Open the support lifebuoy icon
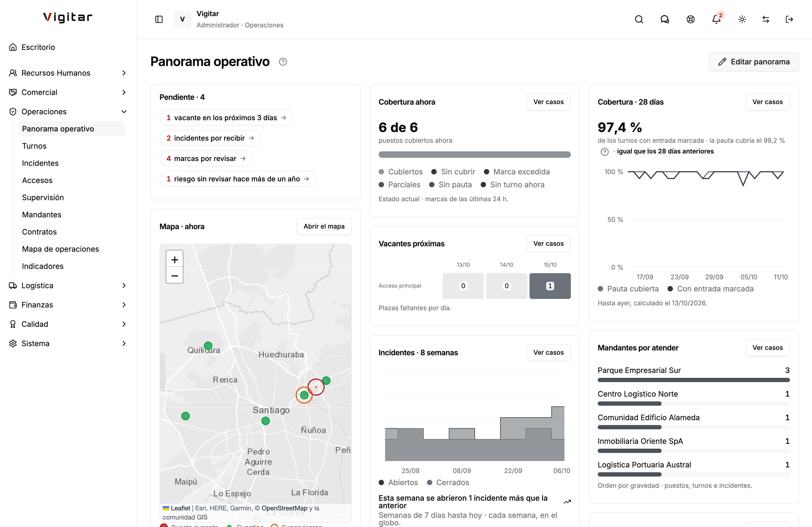Screen dimensions: 812x527 point(691,19)
